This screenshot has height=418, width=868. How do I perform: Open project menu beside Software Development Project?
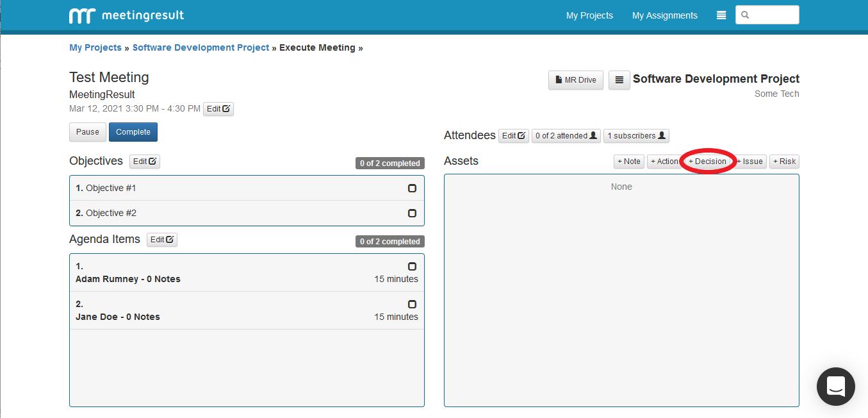click(619, 80)
